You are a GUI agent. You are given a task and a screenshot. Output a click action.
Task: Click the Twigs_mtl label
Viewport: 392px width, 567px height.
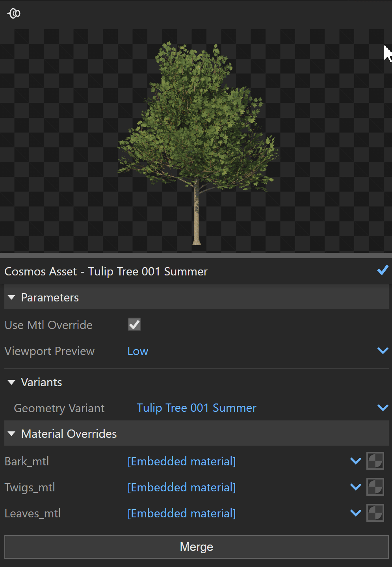30,487
